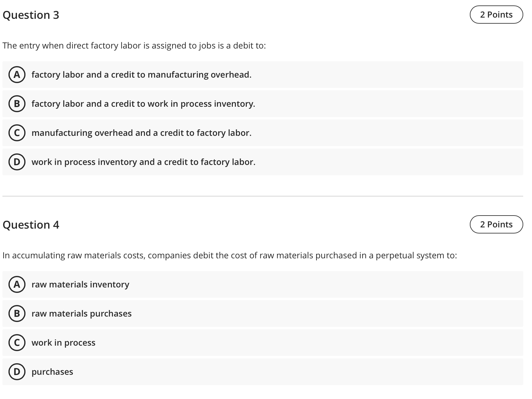Click answer text 'raw materials inventory'

[80, 284]
